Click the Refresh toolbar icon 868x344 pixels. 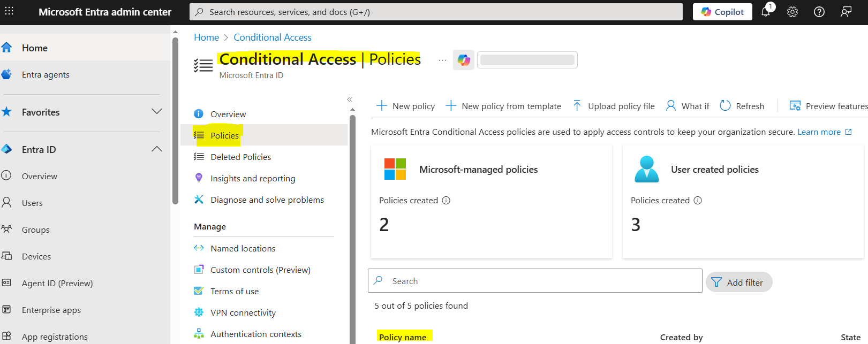pos(725,106)
